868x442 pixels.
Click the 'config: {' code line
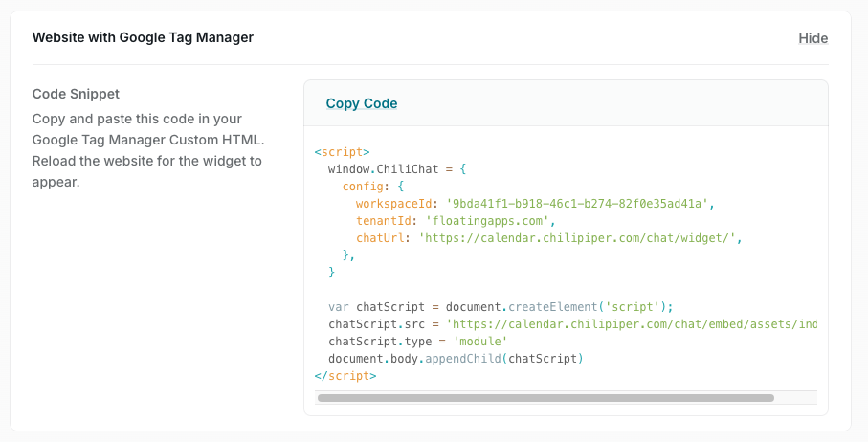click(373, 187)
